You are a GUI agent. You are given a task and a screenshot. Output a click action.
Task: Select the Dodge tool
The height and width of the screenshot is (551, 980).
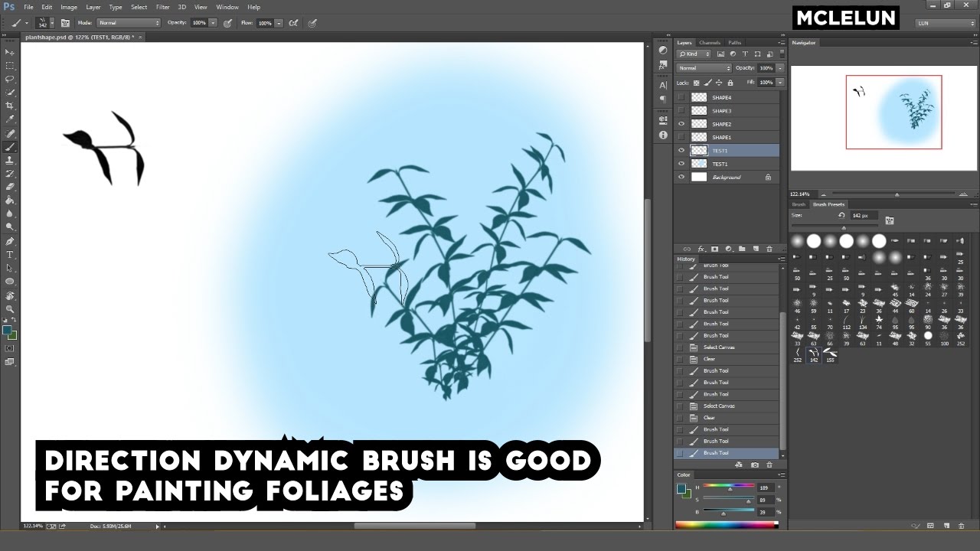(10, 227)
